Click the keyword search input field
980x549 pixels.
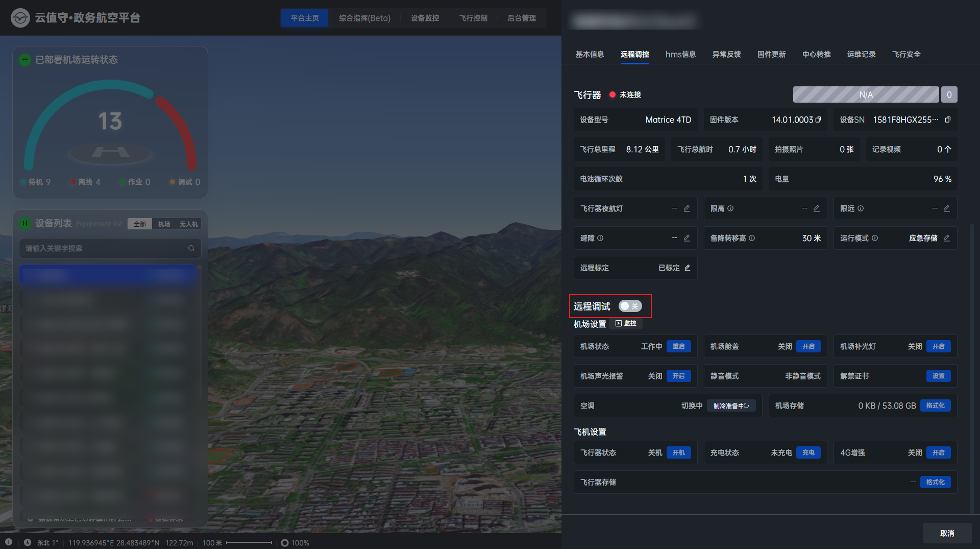[105, 248]
